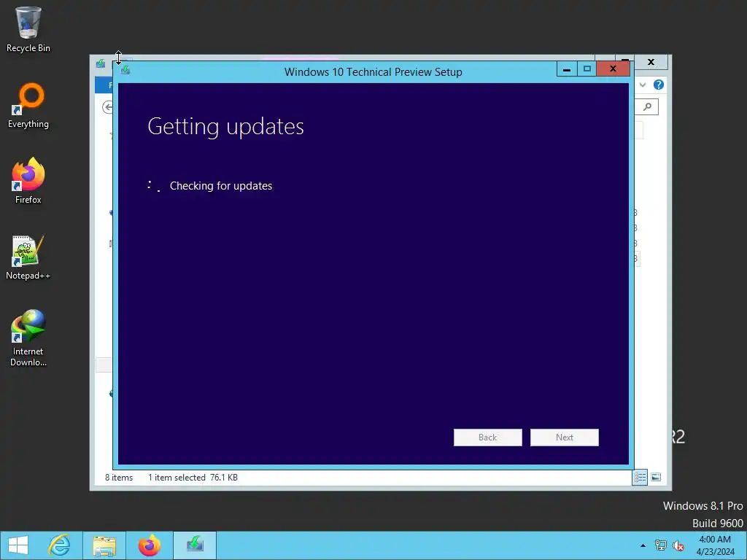Click the Setup window title bar icon
The width and height of the screenshot is (747, 560).
pos(125,71)
